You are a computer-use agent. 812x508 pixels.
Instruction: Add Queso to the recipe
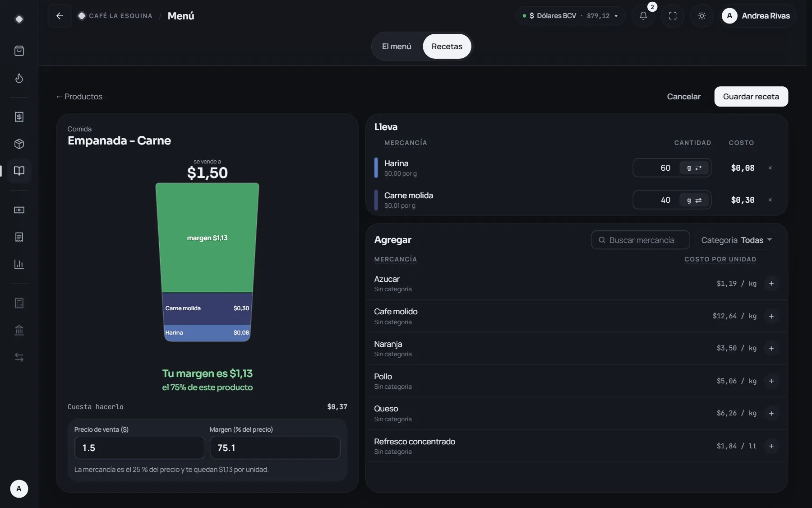point(771,413)
